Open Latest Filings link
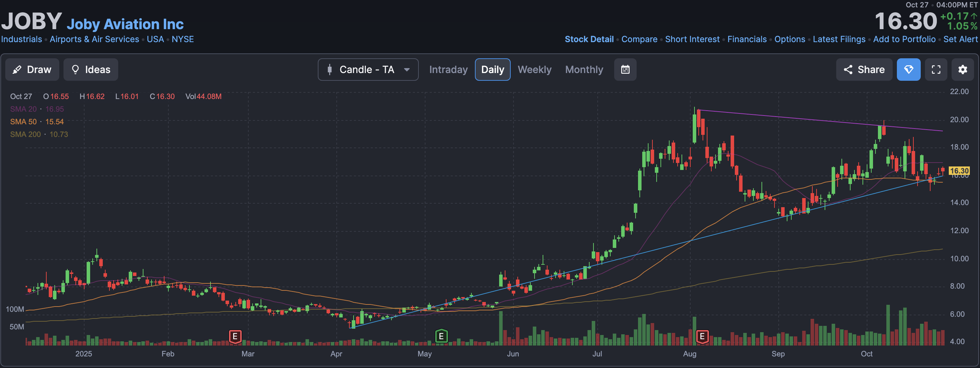This screenshot has width=980, height=368. [x=839, y=39]
